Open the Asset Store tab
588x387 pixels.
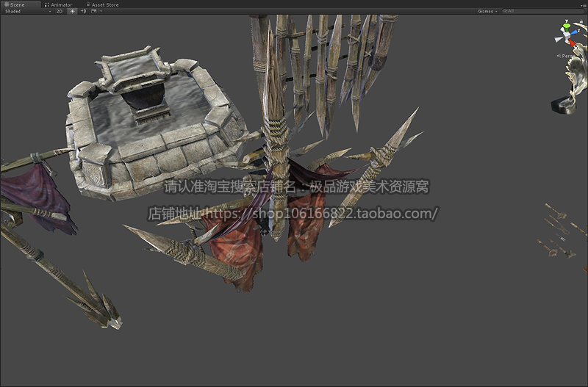(x=102, y=4)
